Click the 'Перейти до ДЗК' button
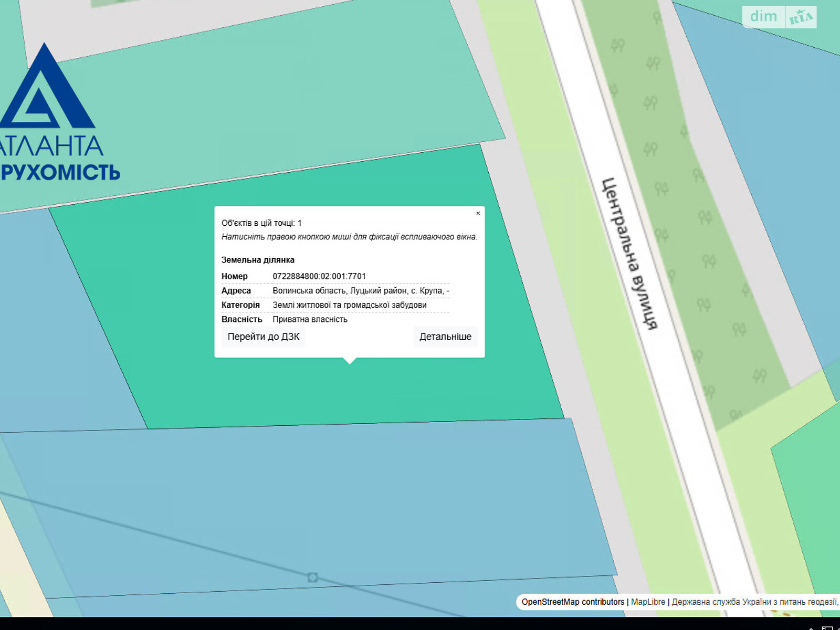 [263, 337]
